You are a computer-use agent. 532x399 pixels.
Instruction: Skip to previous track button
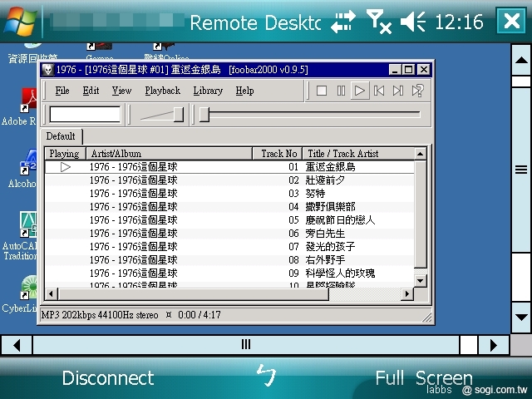(379, 91)
